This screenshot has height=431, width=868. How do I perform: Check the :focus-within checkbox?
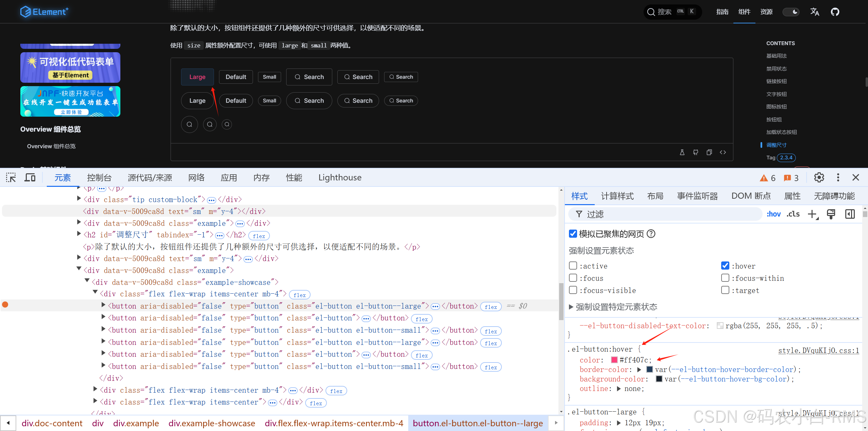pos(725,278)
